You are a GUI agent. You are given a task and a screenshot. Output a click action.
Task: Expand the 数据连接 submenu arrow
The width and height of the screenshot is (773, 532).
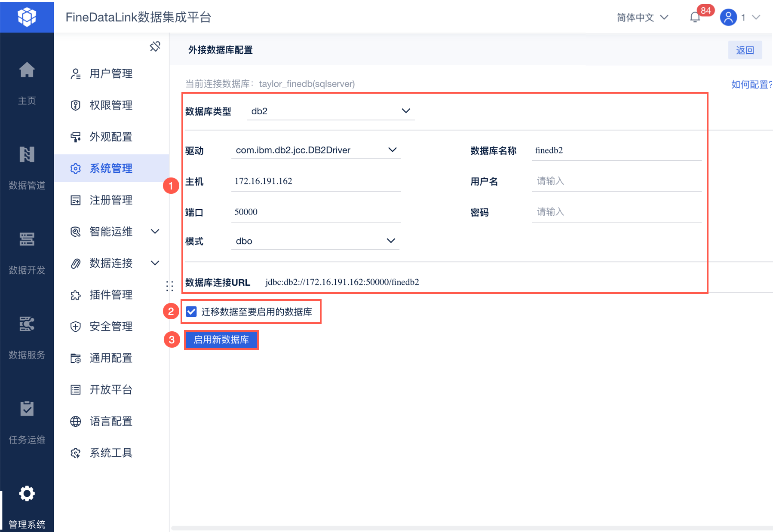155,263
